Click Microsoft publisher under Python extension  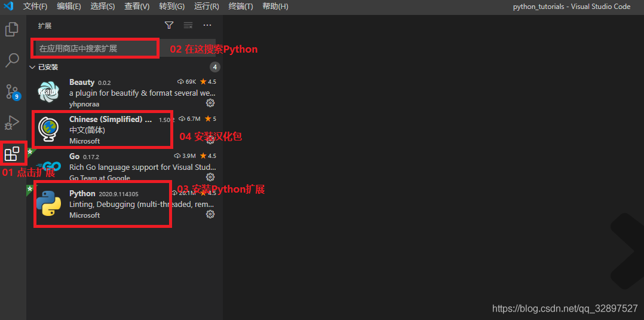[85, 215]
